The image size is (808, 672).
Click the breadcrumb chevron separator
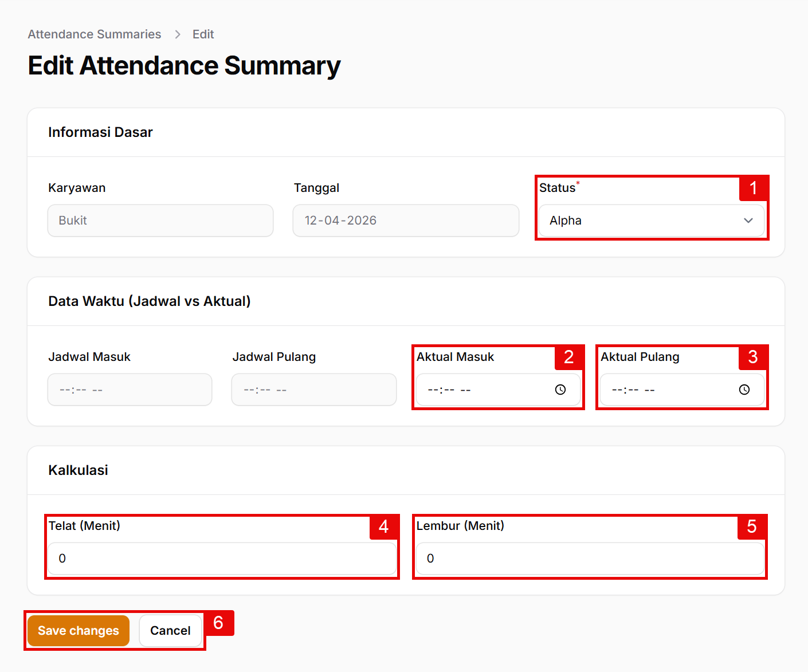[178, 34]
